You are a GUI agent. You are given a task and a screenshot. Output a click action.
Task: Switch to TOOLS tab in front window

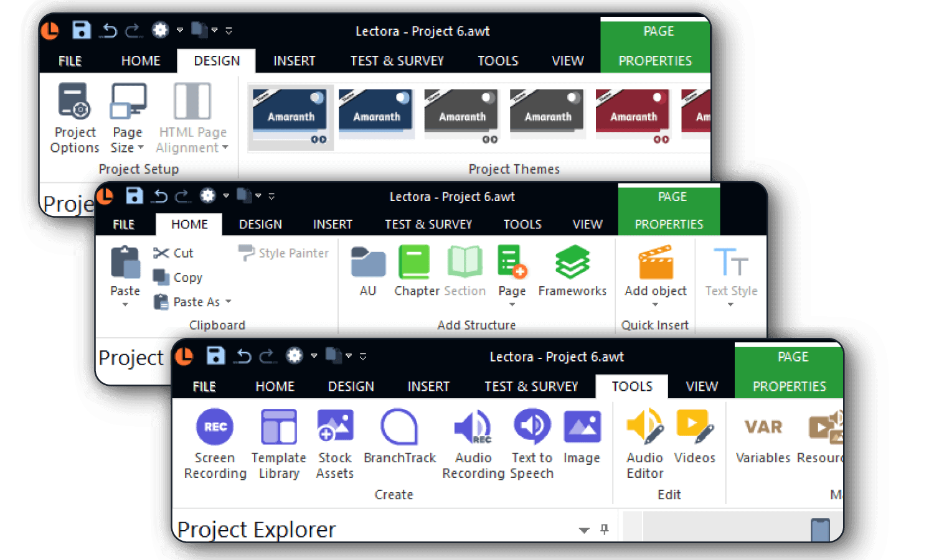click(x=632, y=386)
